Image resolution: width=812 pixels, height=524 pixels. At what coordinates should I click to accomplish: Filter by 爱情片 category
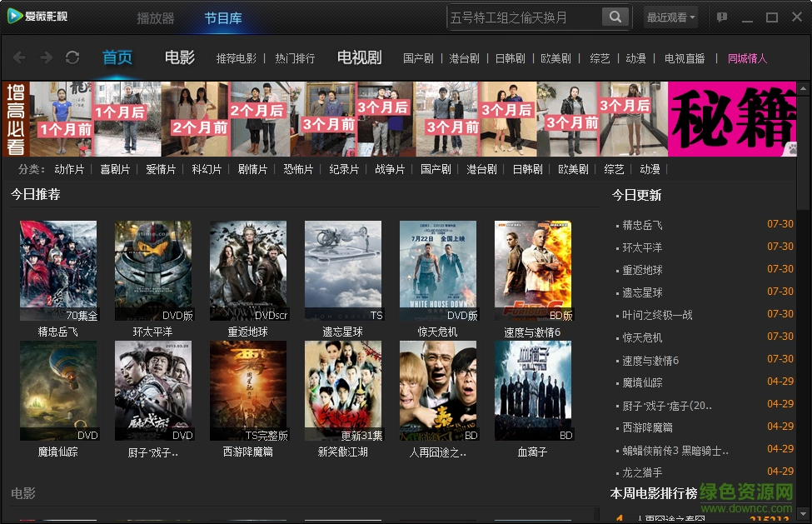pyautogui.click(x=161, y=169)
